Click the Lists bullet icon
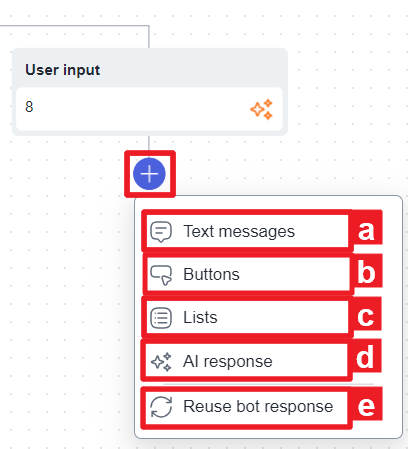Viewport: 408px width, 449px height. 161,318
